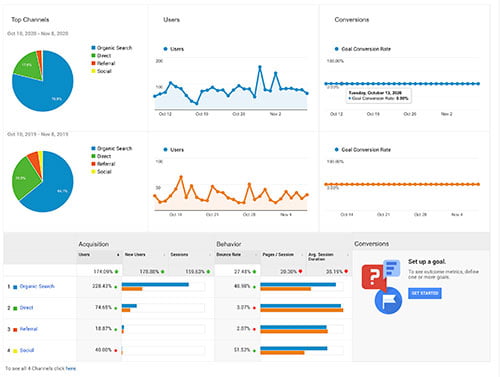Click the blue Organic Search legend square in 2020 chart
The image size is (500, 377).
[93, 48]
